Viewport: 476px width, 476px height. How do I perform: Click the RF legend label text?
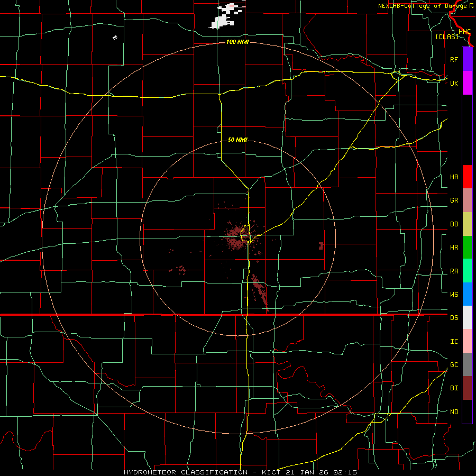454,59
